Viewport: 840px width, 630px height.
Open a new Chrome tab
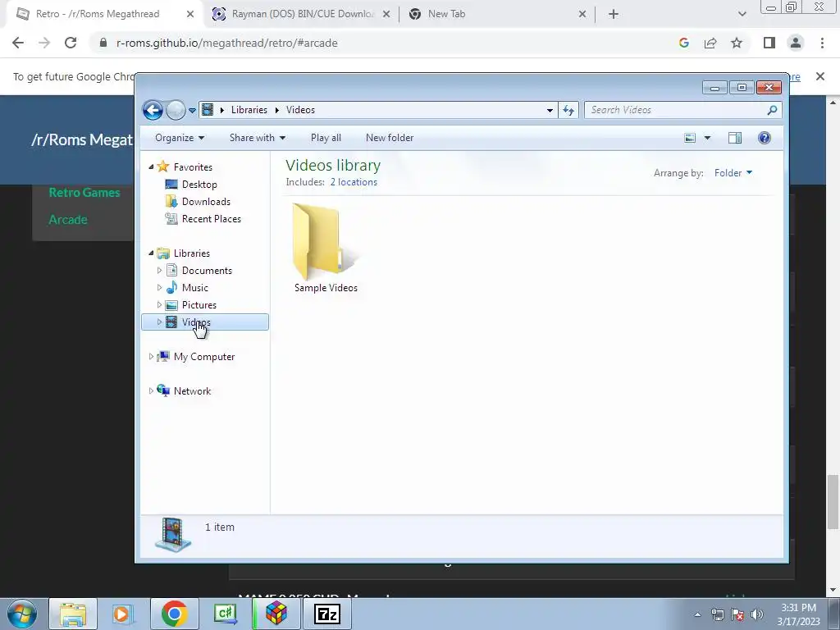pos(614,15)
